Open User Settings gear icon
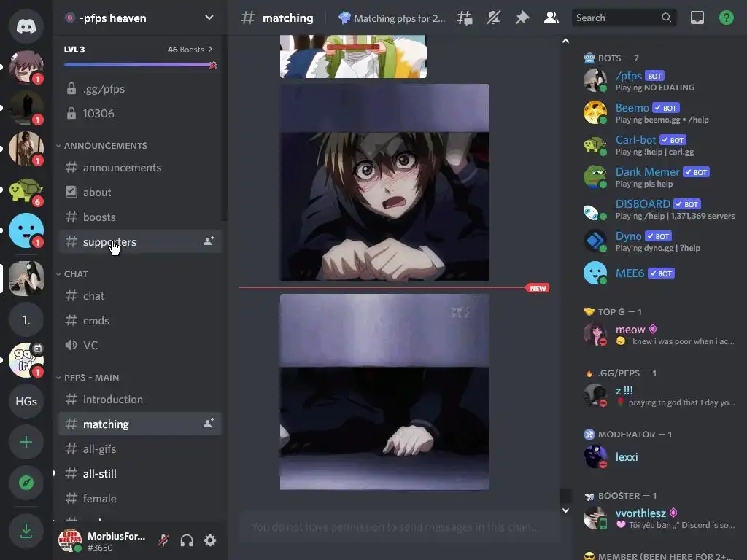 click(x=210, y=540)
